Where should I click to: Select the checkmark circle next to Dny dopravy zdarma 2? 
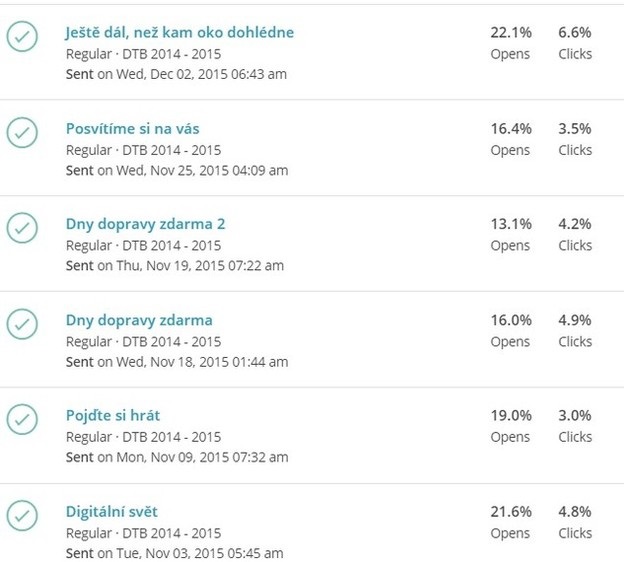click(22, 228)
